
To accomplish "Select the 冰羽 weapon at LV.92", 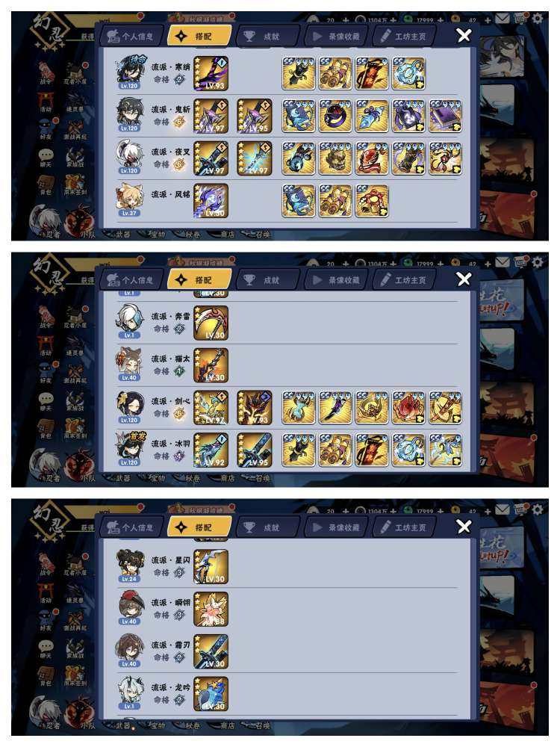I will tap(211, 450).
